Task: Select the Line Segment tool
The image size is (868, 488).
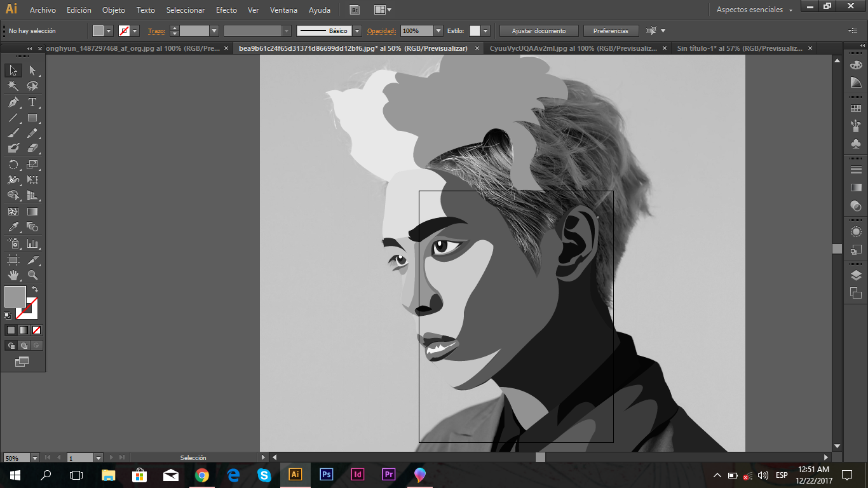Action: (13, 118)
